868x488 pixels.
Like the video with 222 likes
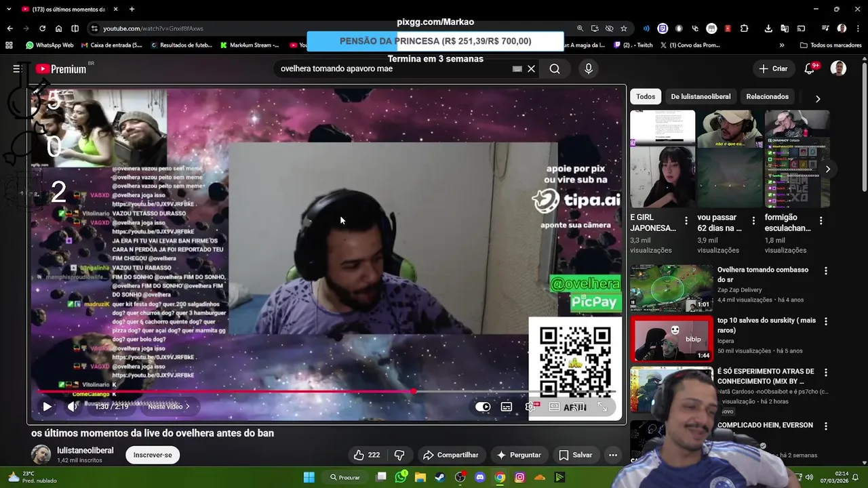click(x=366, y=455)
